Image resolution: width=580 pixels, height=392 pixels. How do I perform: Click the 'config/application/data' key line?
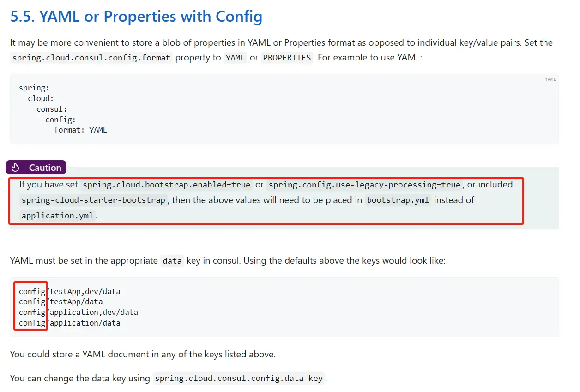(69, 323)
